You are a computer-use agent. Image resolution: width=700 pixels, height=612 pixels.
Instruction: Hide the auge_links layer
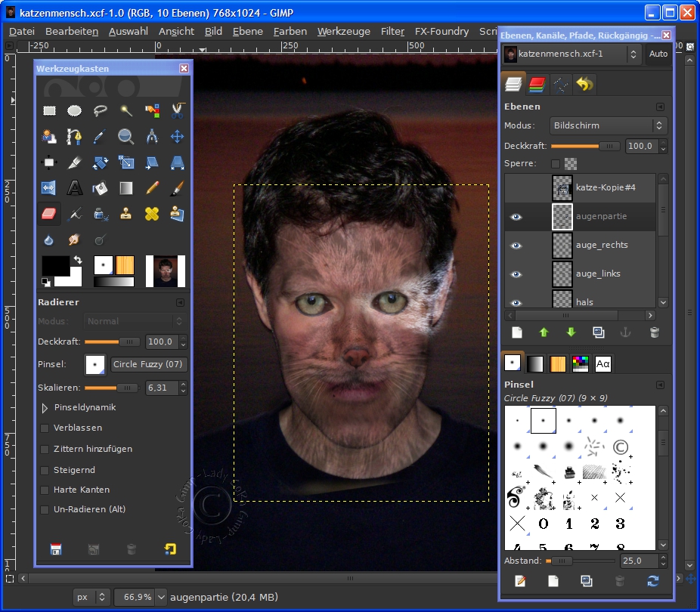[516, 274]
